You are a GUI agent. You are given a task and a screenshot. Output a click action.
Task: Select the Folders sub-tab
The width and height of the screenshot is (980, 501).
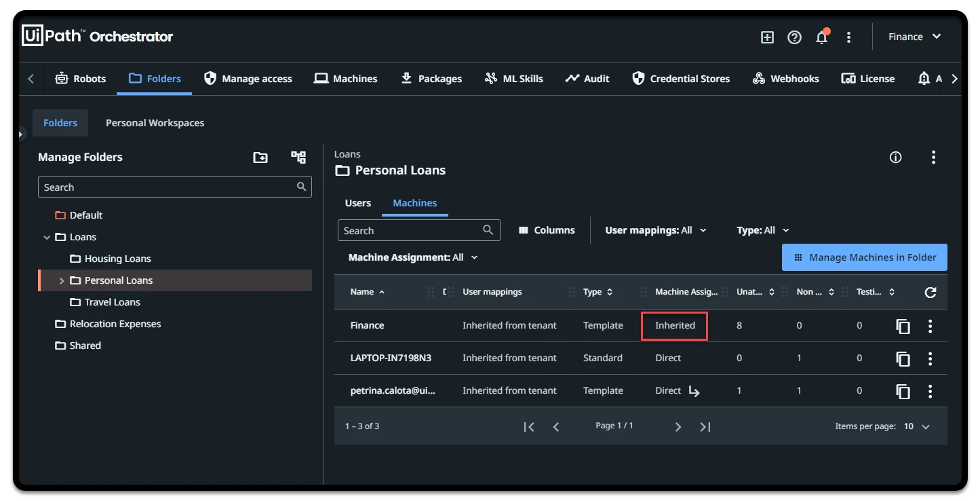click(60, 123)
